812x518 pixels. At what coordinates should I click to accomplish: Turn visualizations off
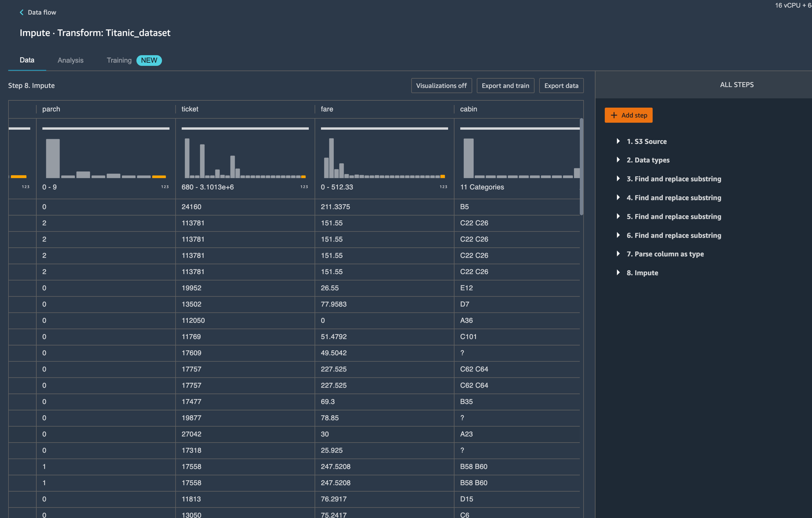coord(441,86)
